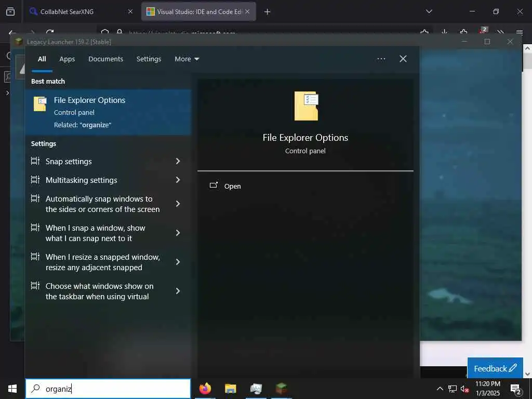The height and width of the screenshot is (399, 532).
Task: Close the Windows search panel
Action: point(403,59)
